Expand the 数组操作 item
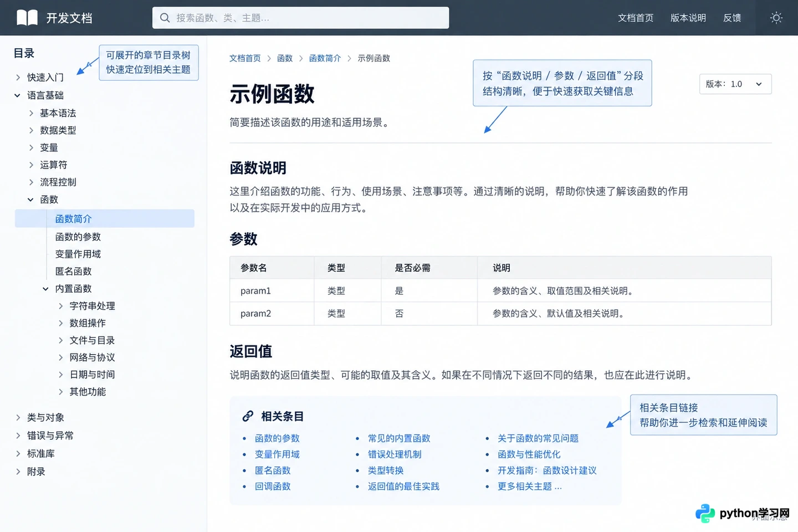 61,323
